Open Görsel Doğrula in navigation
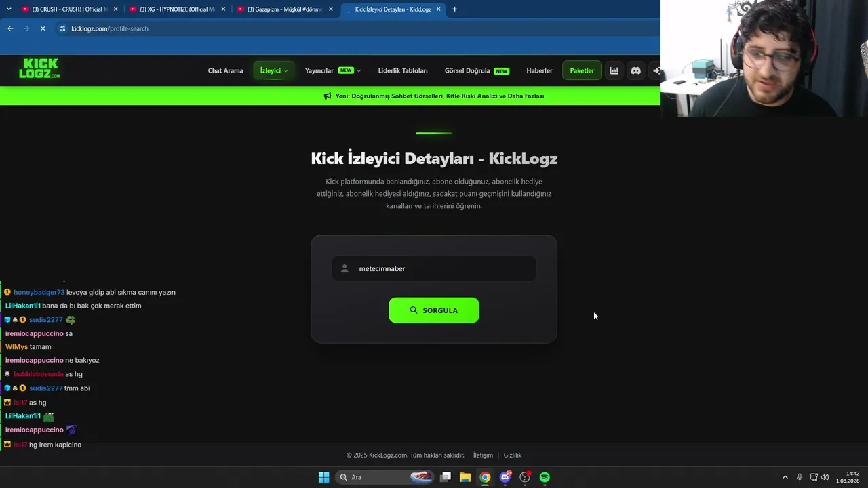The width and height of the screenshot is (868, 488). pos(477,70)
